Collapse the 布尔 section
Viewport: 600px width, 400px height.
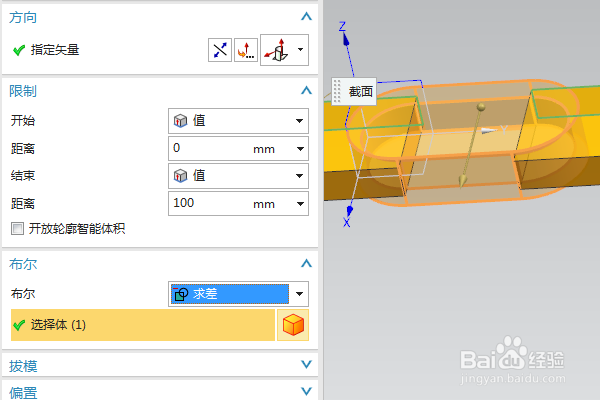point(306,263)
